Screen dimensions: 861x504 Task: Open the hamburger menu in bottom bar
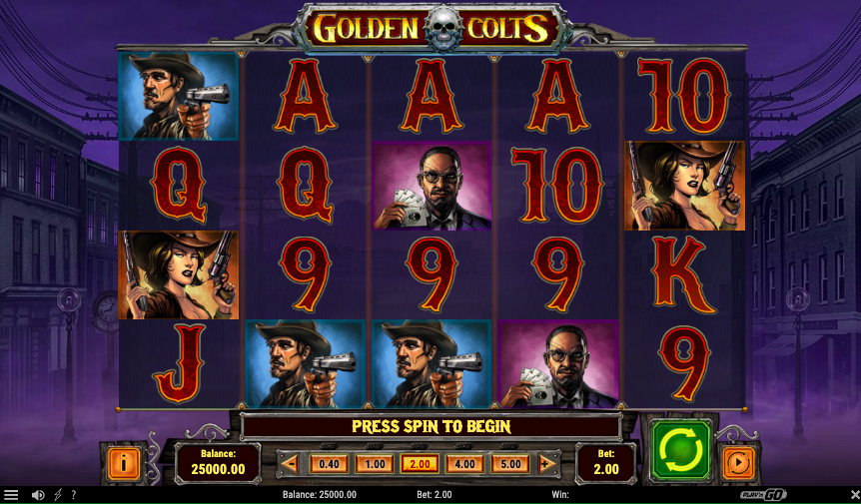pos(10,495)
